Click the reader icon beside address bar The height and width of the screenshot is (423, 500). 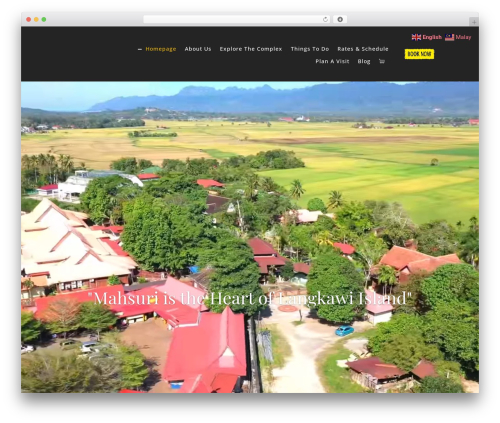340,19
